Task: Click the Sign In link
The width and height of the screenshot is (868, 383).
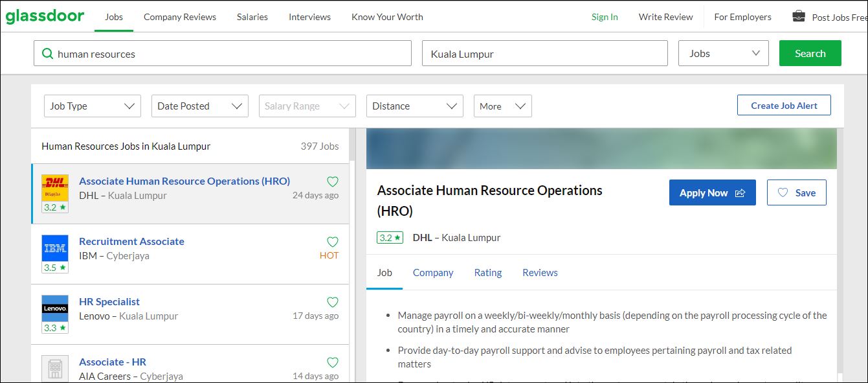Action: coord(605,17)
